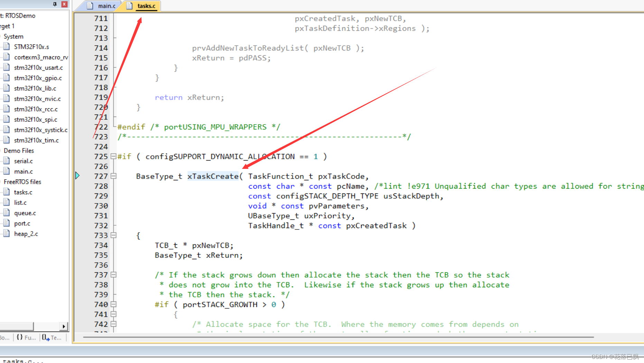Collapse the comment fold at line 742
This screenshot has width=644, height=363.
[113, 324]
